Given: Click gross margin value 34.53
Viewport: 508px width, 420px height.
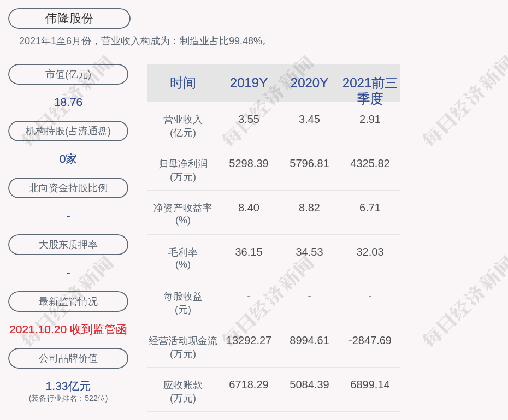Looking at the screenshot, I should pos(309,252).
